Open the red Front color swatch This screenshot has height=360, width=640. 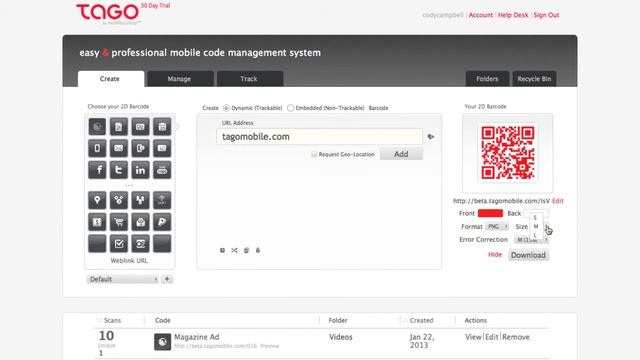pyautogui.click(x=490, y=213)
